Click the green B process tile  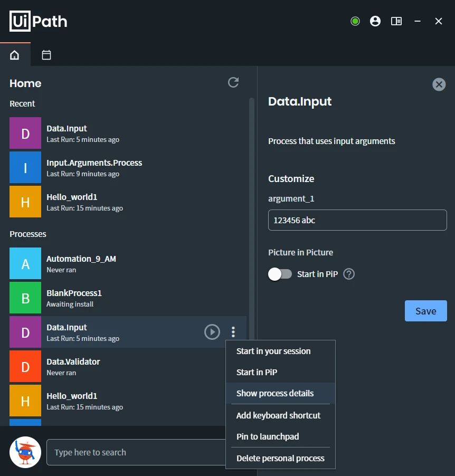[x=25, y=298]
